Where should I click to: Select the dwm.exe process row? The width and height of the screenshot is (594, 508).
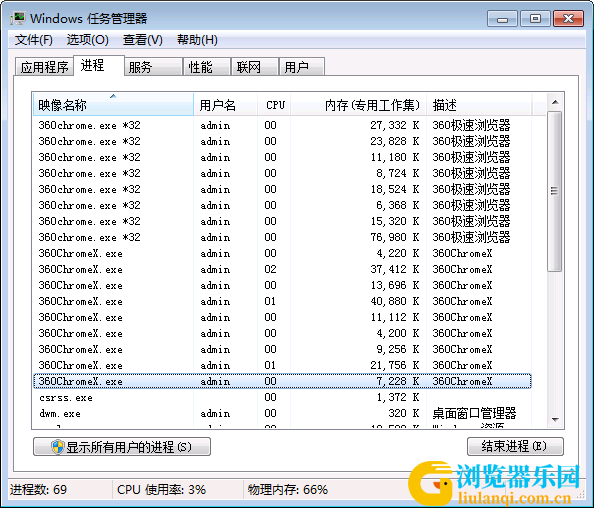(x=282, y=413)
